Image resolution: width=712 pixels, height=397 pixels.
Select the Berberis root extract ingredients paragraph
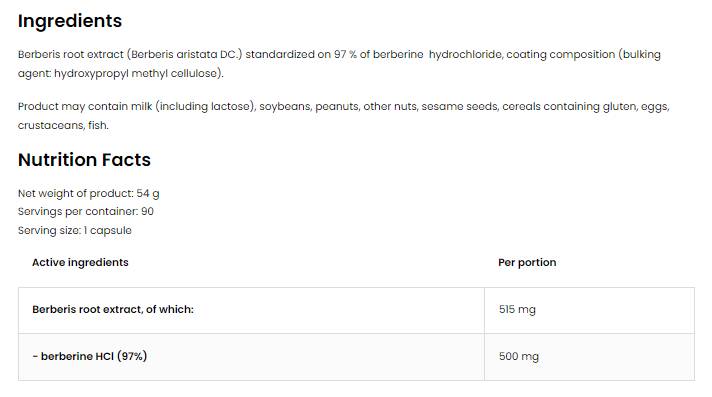339,64
